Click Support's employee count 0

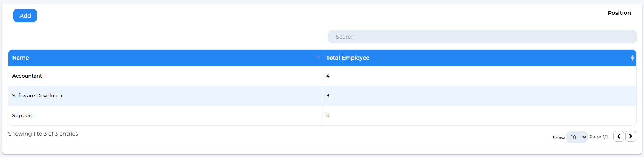coord(328,116)
